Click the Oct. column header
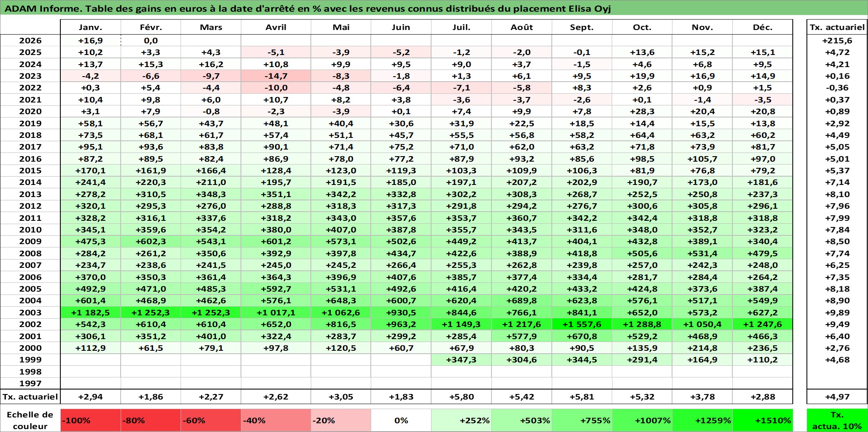This screenshot has width=868, height=432. (642, 27)
